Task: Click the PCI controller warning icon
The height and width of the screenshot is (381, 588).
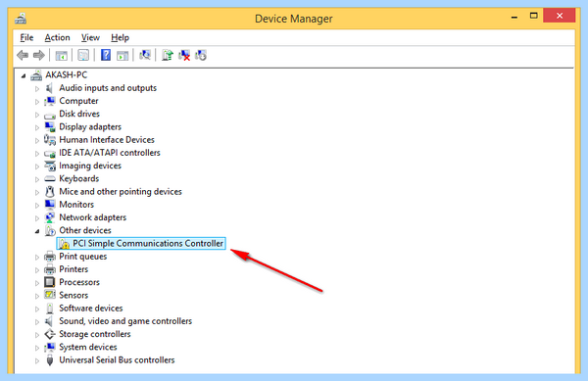Action: coord(64,244)
